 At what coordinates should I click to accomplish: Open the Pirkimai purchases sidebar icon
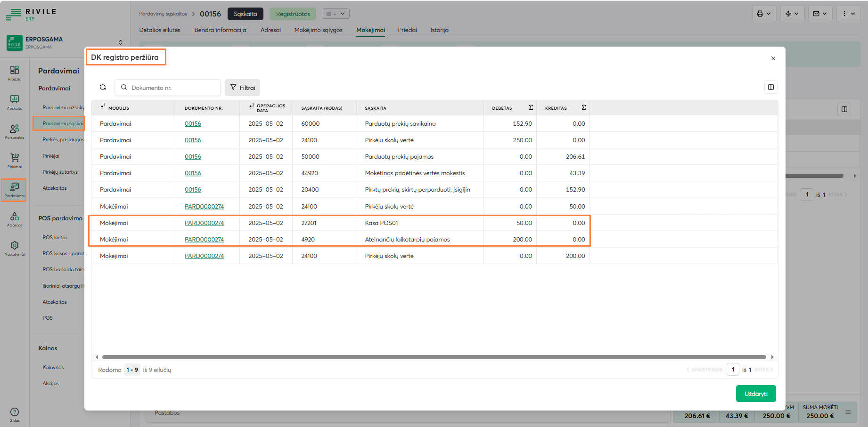coord(15,160)
